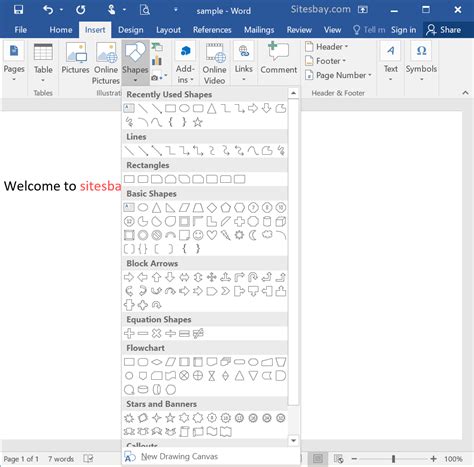Open the Add-ins dropdown
Viewport: 474px width, 467px height.
[185, 63]
